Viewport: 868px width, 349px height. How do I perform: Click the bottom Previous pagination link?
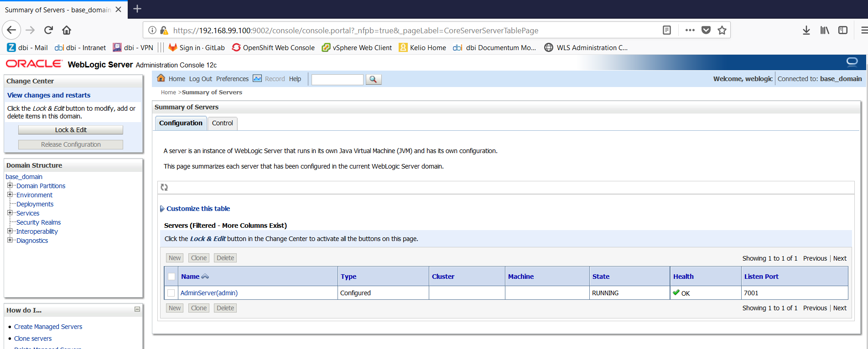[815, 308]
